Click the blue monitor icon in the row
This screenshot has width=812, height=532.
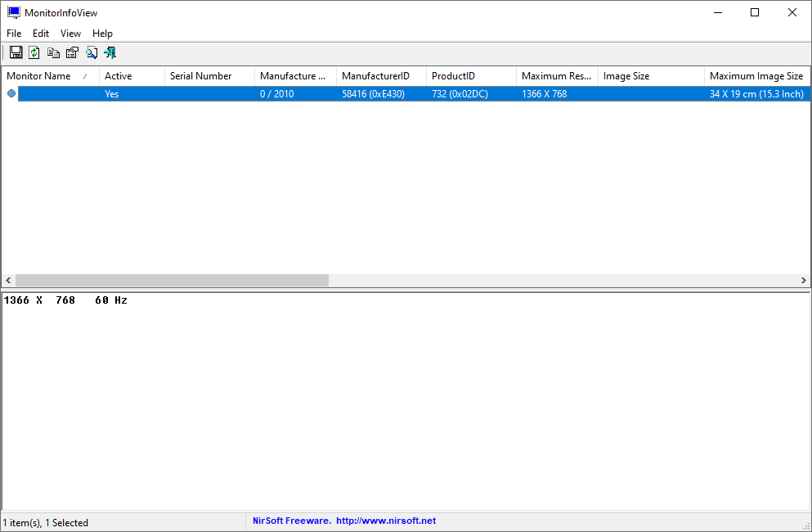tap(11, 94)
